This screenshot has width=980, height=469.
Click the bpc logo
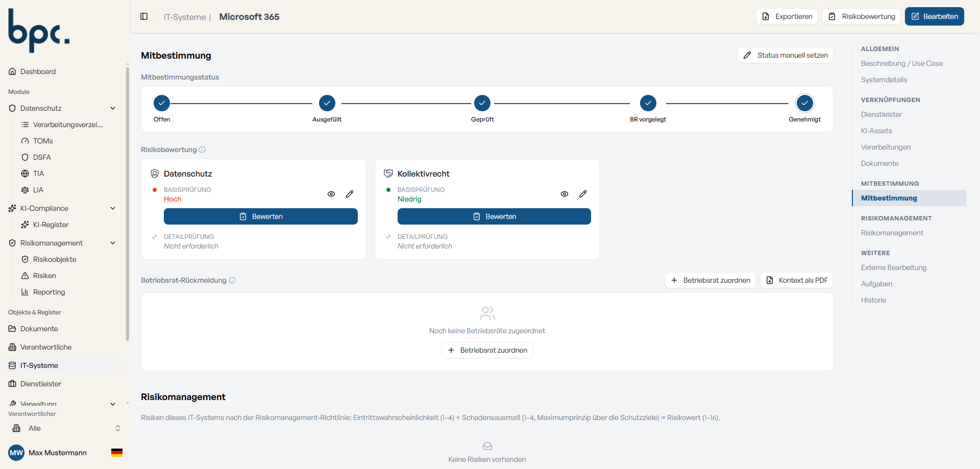[39, 31]
